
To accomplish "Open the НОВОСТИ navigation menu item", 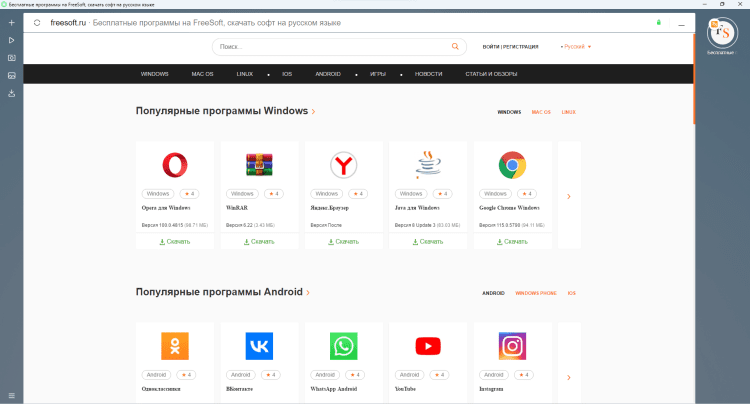I will tap(429, 74).
